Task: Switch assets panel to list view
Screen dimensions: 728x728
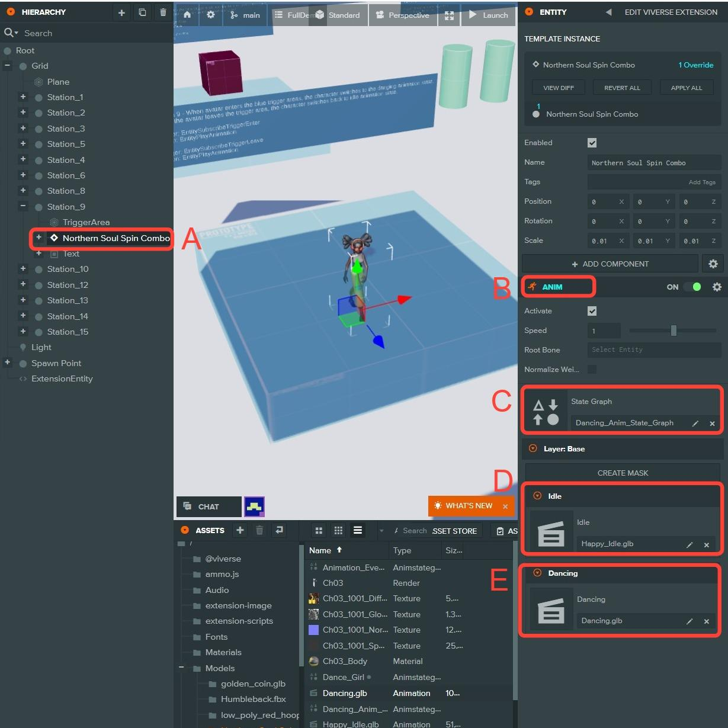Action: tap(358, 530)
